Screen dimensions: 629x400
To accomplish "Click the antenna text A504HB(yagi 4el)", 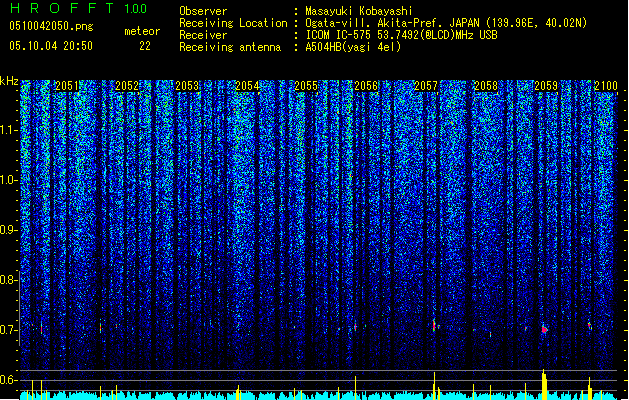I will tap(353, 47).
